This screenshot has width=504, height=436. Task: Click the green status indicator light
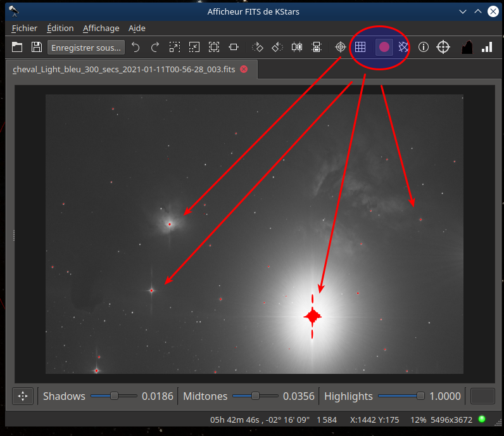pyautogui.click(x=482, y=419)
